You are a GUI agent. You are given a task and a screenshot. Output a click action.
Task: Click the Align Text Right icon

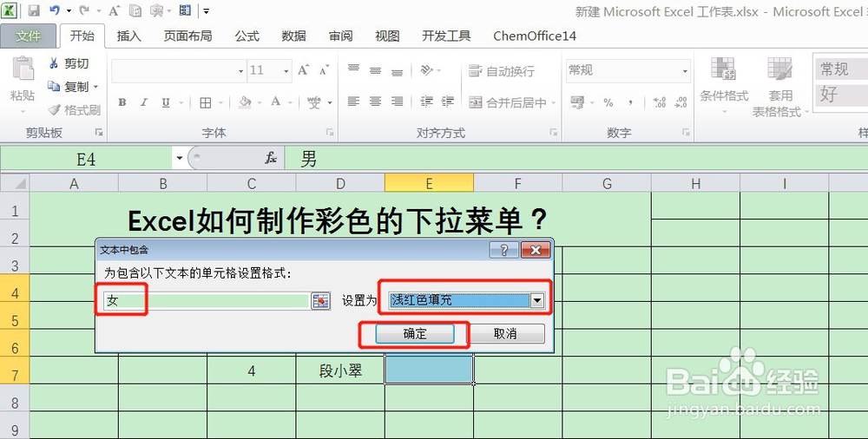pyautogui.click(x=397, y=102)
